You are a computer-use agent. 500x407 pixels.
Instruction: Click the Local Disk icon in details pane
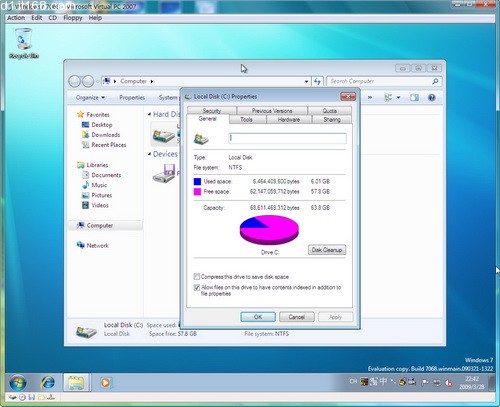click(86, 331)
